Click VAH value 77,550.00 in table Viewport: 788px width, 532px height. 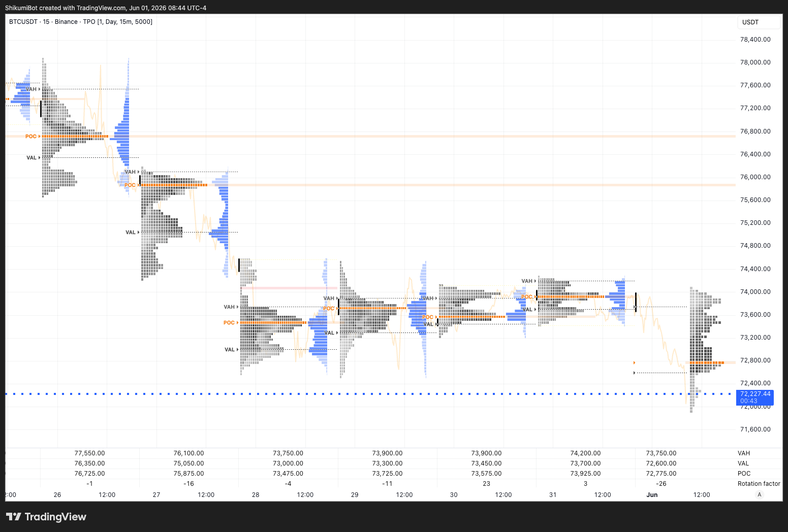[90, 453]
